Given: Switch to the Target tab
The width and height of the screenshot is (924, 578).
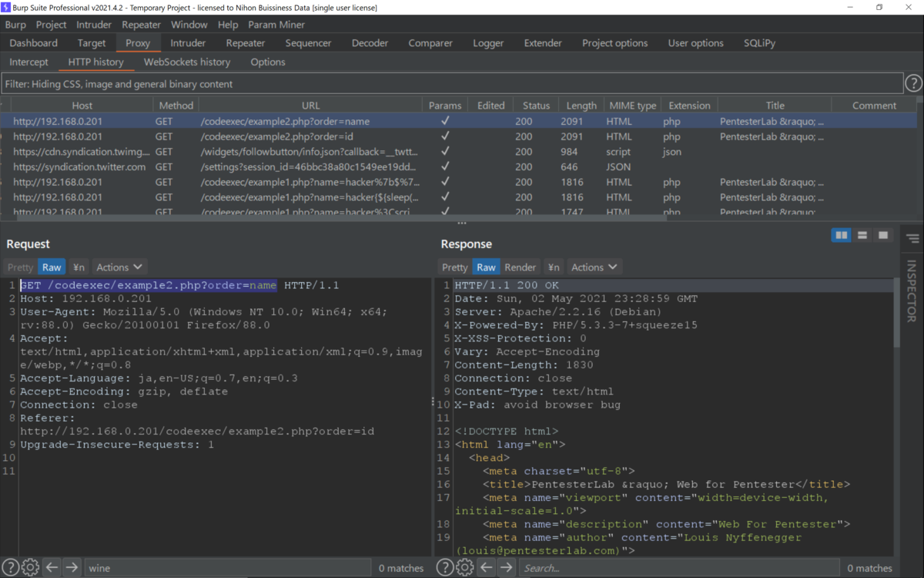Looking at the screenshot, I should coord(92,43).
